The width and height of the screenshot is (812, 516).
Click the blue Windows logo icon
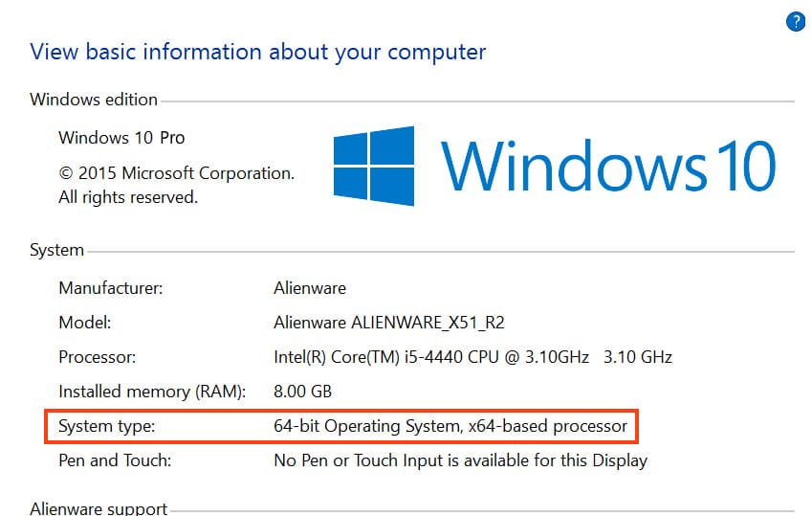(374, 165)
